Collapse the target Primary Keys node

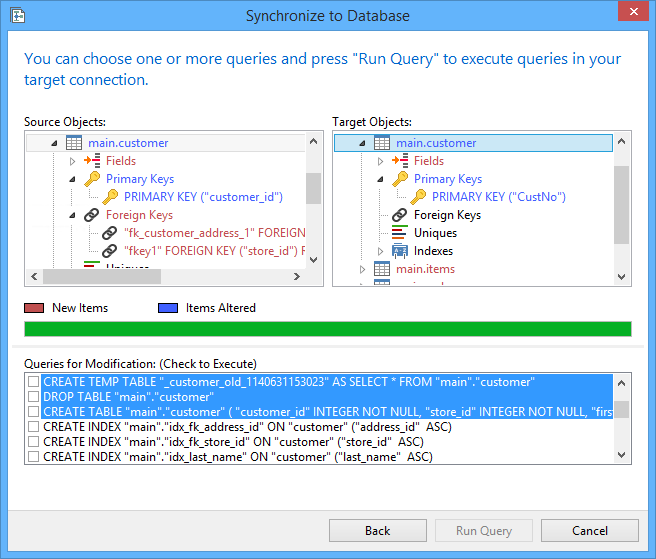point(380,179)
